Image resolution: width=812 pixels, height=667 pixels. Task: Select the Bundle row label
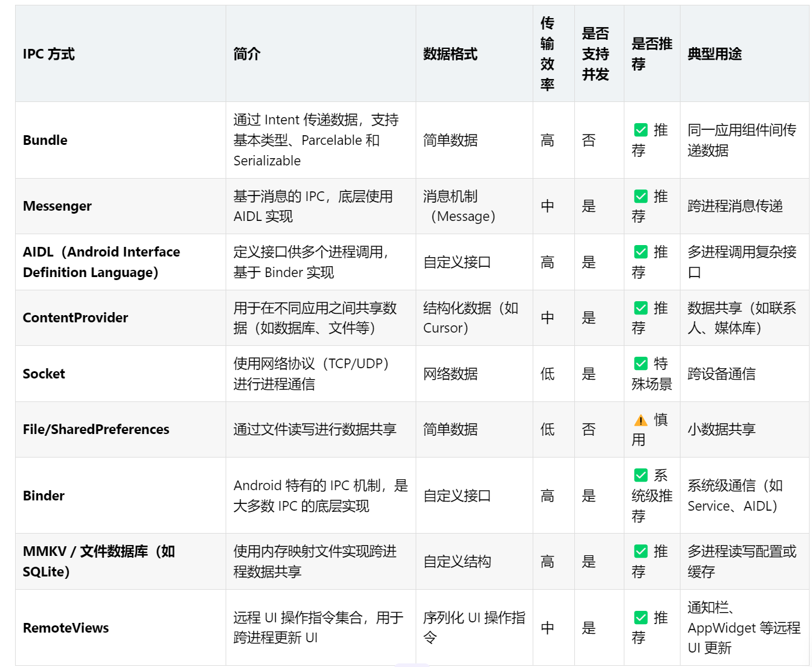click(45, 140)
